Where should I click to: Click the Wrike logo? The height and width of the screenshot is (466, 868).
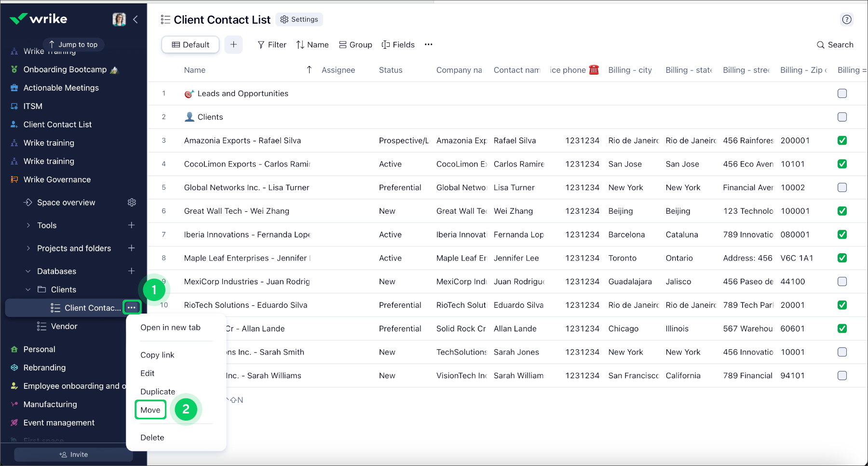point(39,19)
